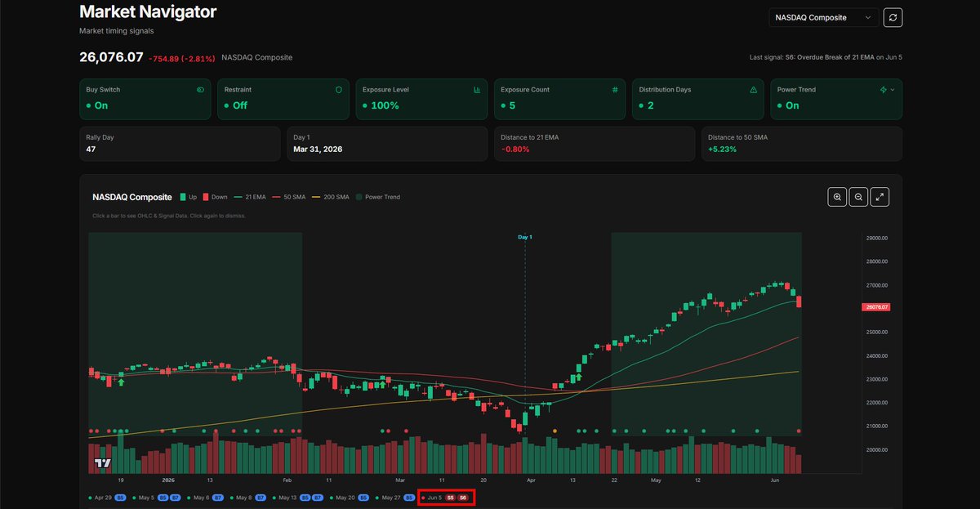This screenshot has height=509, width=980.
Task: Click the May 8 B7 badge
Action: [261, 498]
